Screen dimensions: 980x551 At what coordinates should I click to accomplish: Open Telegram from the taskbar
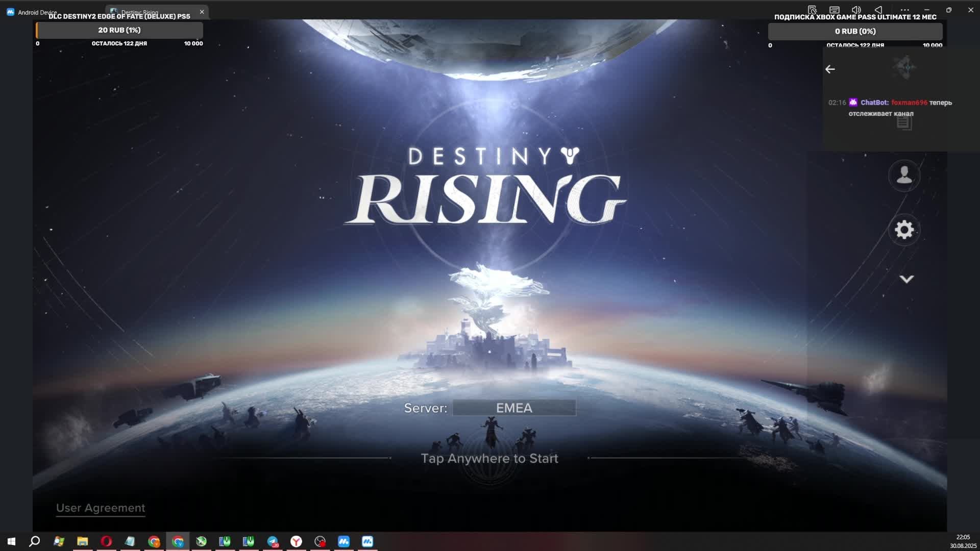click(273, 541)
